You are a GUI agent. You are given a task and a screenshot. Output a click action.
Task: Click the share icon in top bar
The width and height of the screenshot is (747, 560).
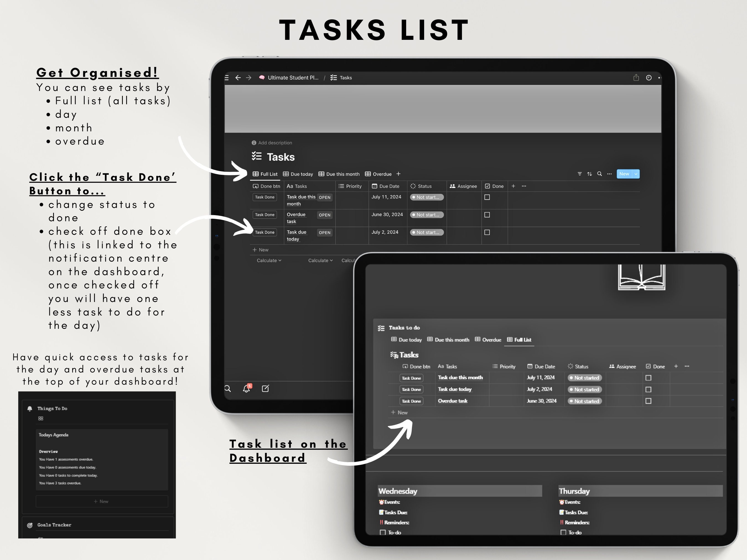point(636,78)
